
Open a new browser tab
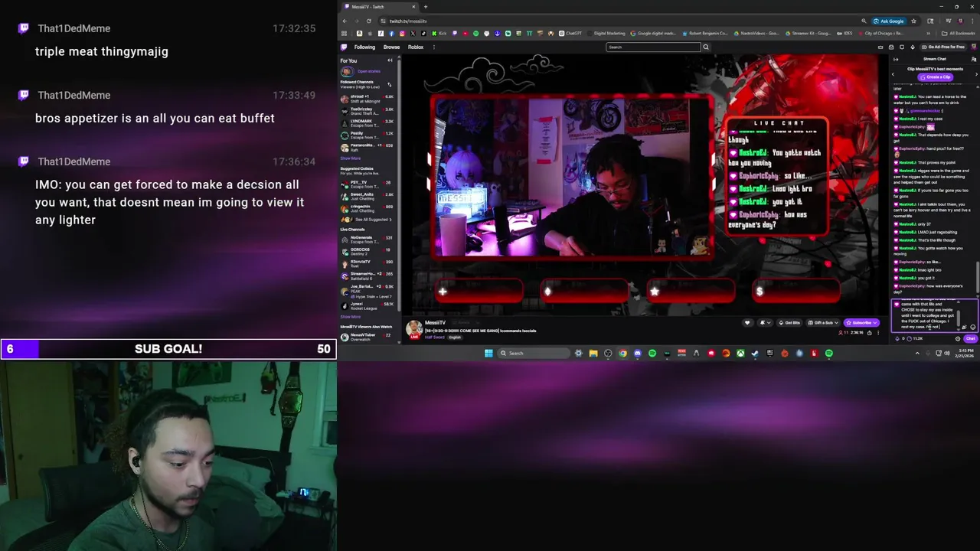tap(426, 7)
